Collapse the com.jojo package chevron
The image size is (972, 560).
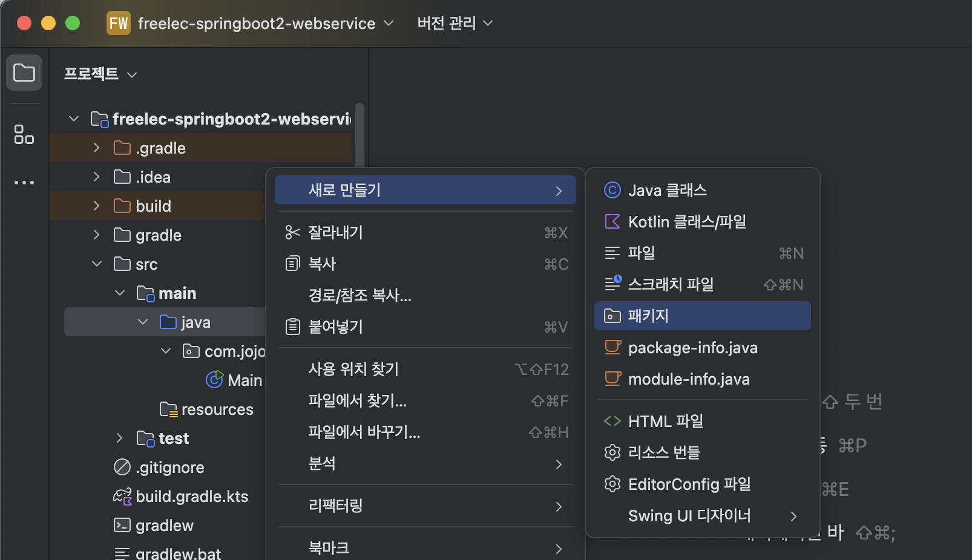point(166,351)
